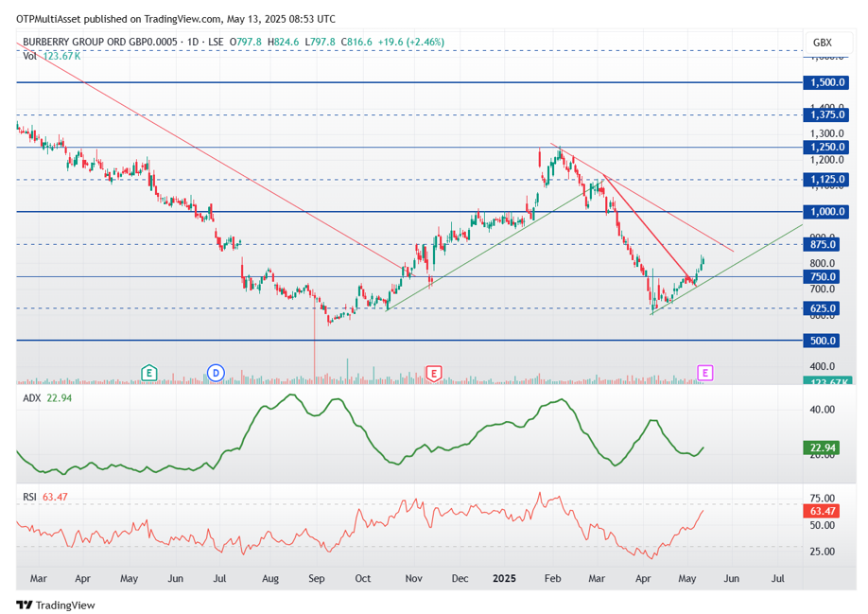Click the RSI 63.47 indicator legend
868x614 pixels.
click(x=45, y=498)
